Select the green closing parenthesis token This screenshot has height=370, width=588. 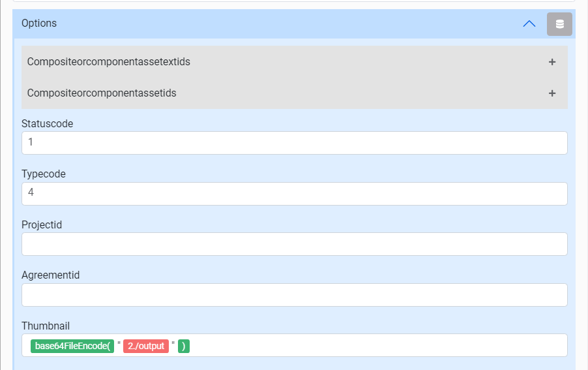pos(184,346)
